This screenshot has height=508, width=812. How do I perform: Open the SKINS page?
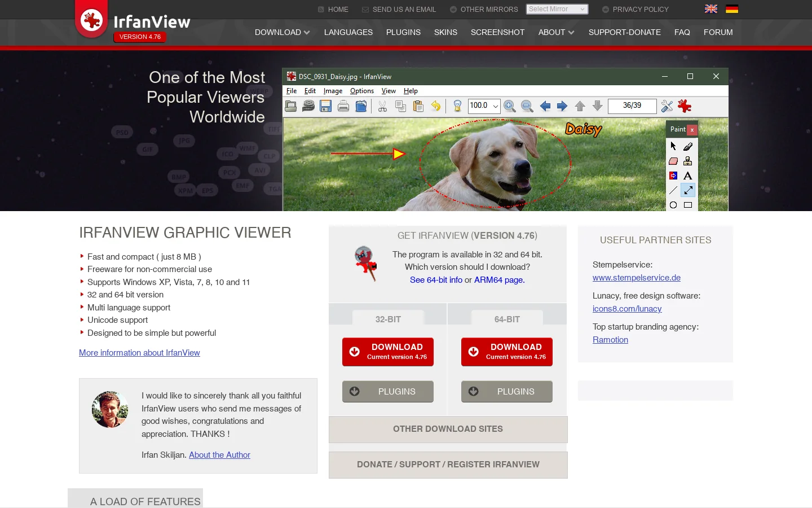445,32
